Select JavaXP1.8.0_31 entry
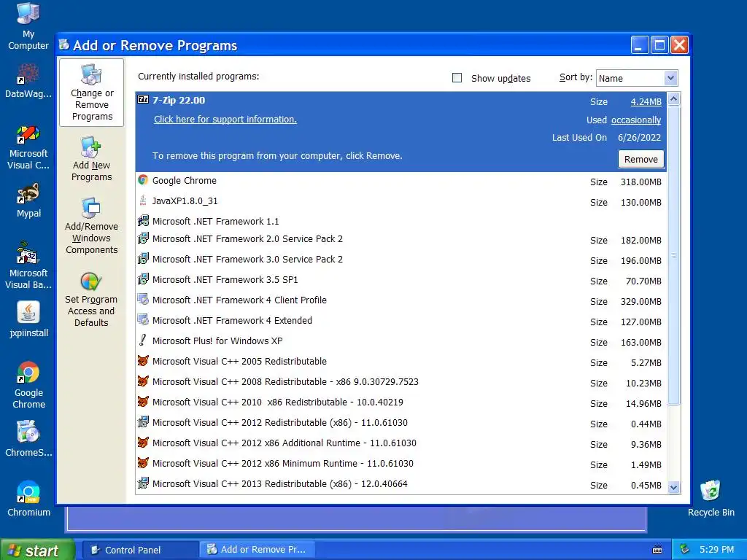 400,201
